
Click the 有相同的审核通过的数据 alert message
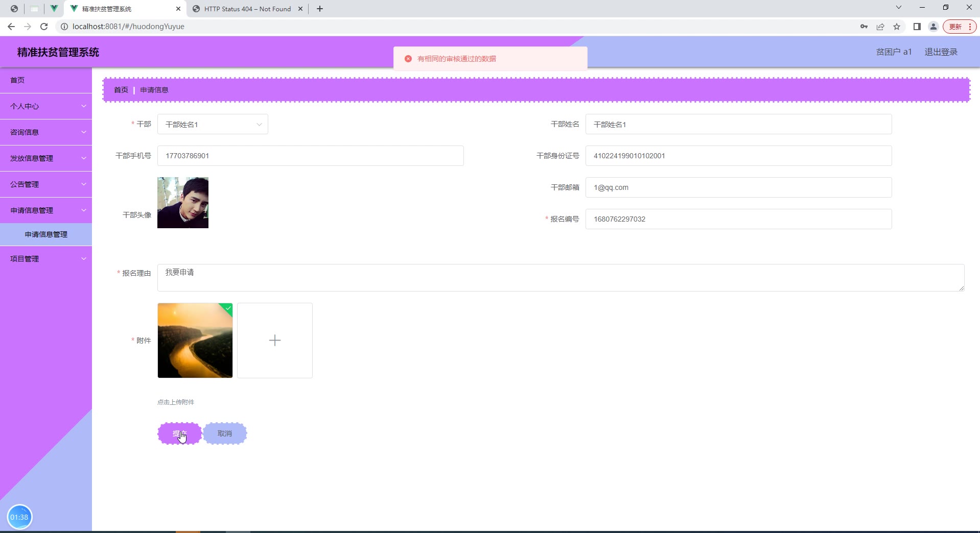click(x=457, y=59)
